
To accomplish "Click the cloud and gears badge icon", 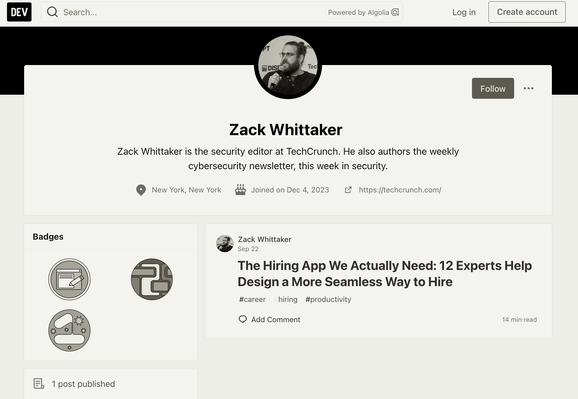I will (x=69, y=330).
